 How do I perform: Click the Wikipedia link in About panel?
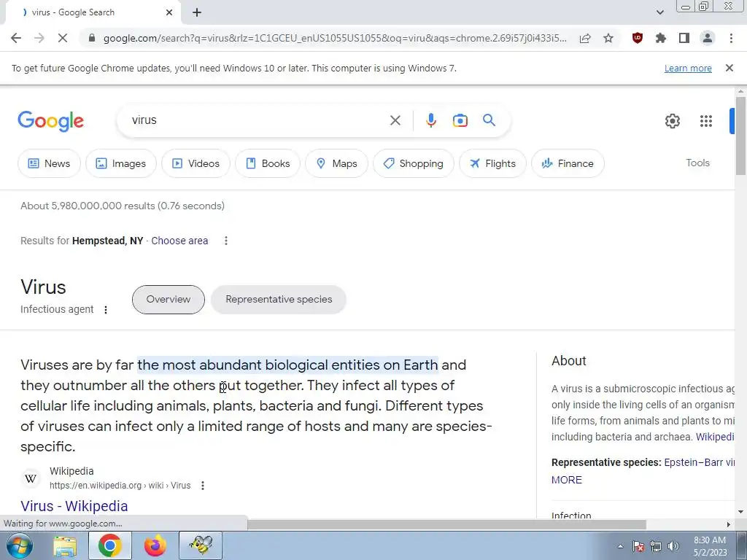[715, 437]
